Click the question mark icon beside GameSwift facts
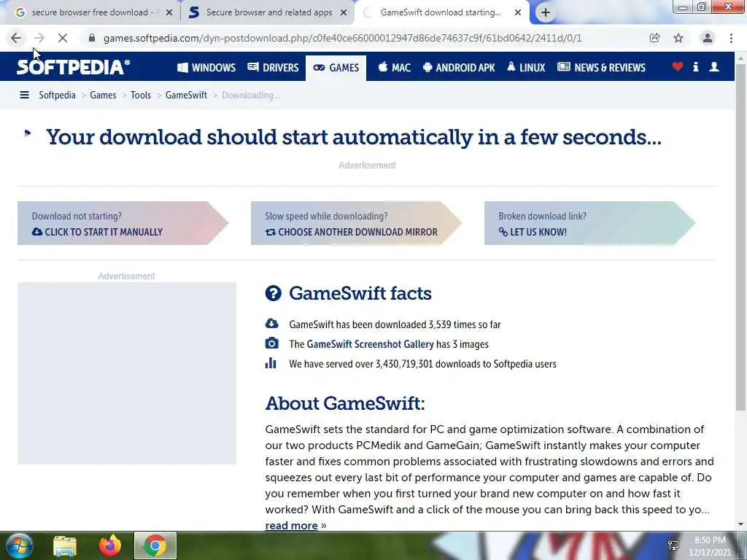 point(274,293)
